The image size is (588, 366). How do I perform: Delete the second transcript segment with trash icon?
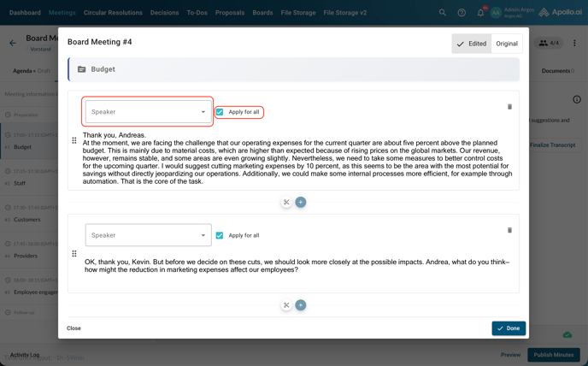[509, 230]
